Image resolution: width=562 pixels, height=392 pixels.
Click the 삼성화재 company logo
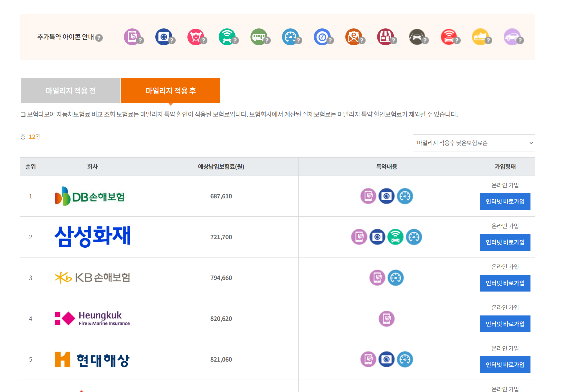tap(92, 237)
